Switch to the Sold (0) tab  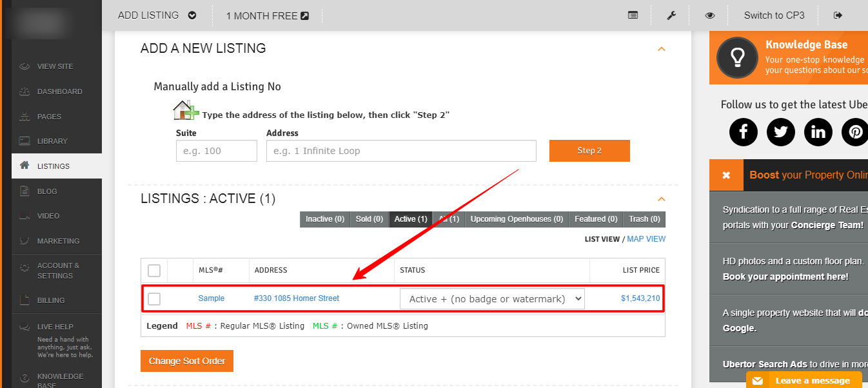369,219
